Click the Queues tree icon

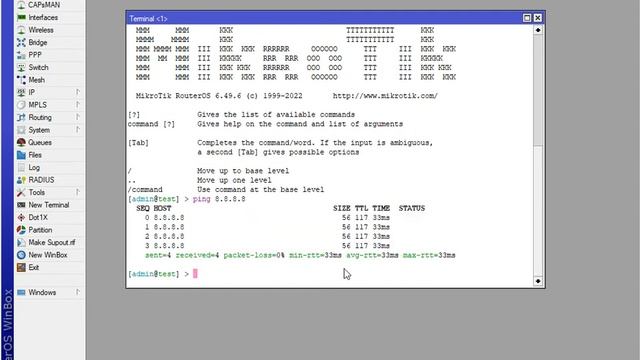tap(21, 142)
